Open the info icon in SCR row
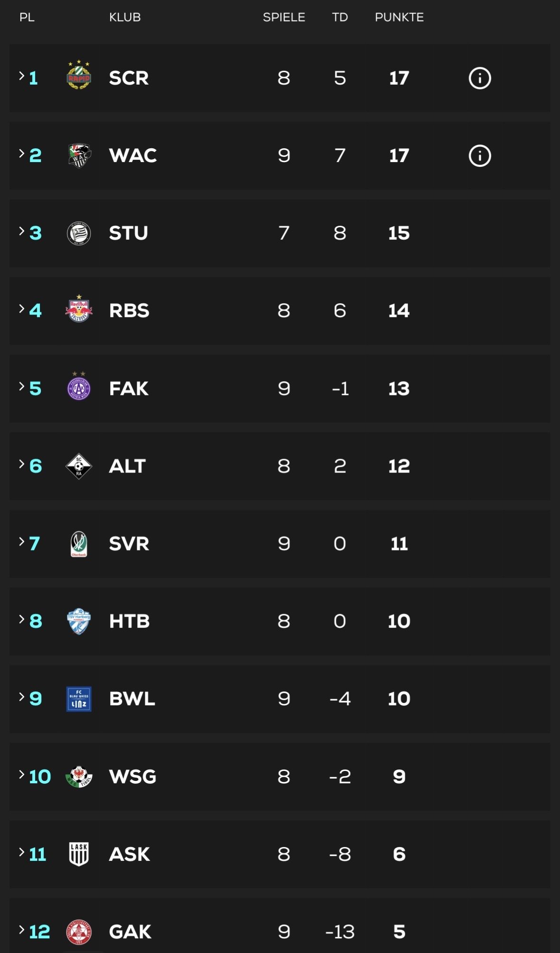 [x=480, y=78]
